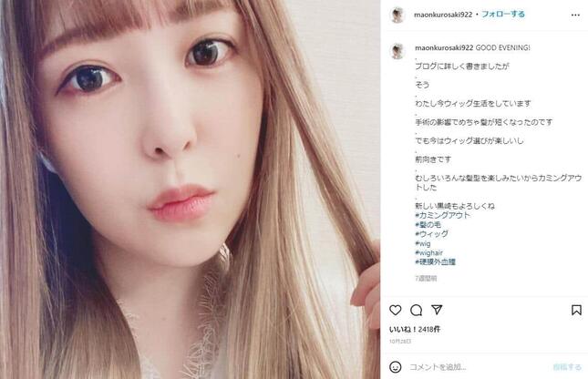The image size is (588, 379).
Task: Save post with bookmark icon
Action: pyautogui.click(x=576, y=310)
